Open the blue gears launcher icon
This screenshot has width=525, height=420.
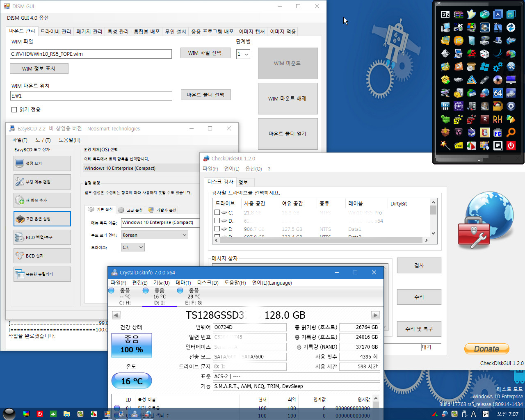pyautogui.click(x=498, y=66)
